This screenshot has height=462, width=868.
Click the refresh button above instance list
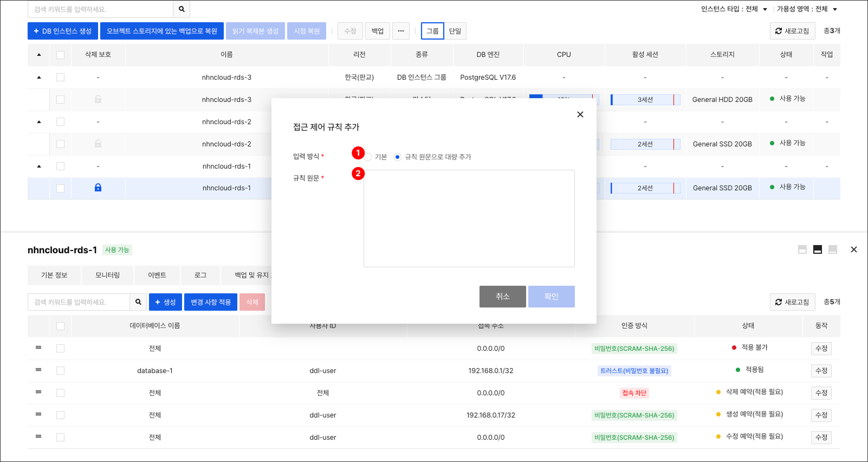(x=792, y=31)
